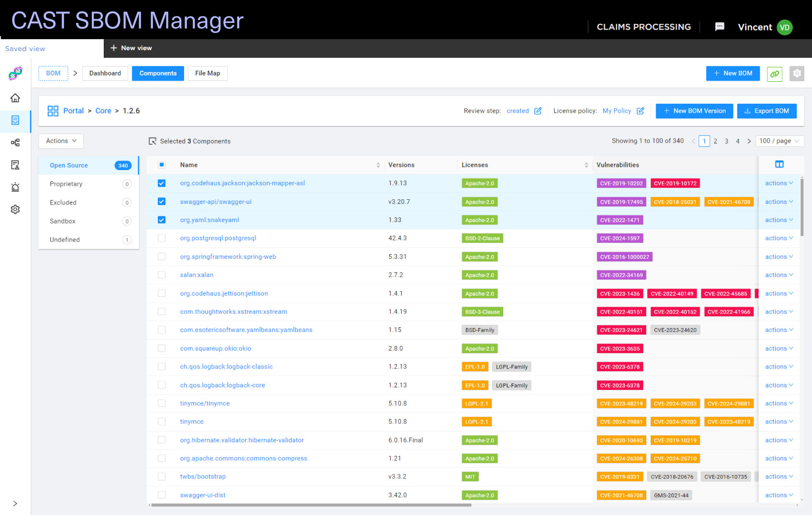Screen dimensions: 812x516
Task: Open the chat icon next to Vincent
Action: 719,27
